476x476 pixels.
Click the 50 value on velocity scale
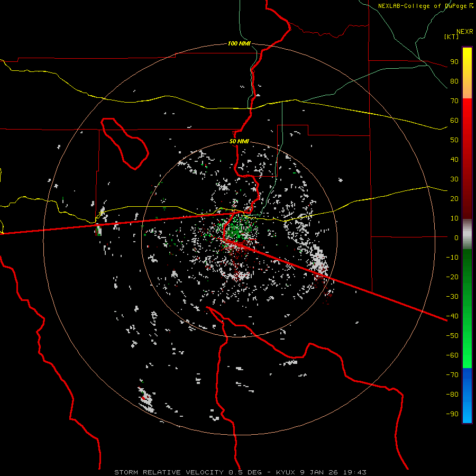pyautogui.click(x=454, y=140)
